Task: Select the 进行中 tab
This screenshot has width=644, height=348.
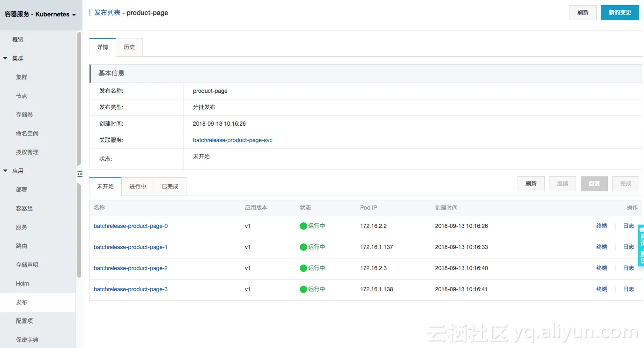Action: point(138,187)
